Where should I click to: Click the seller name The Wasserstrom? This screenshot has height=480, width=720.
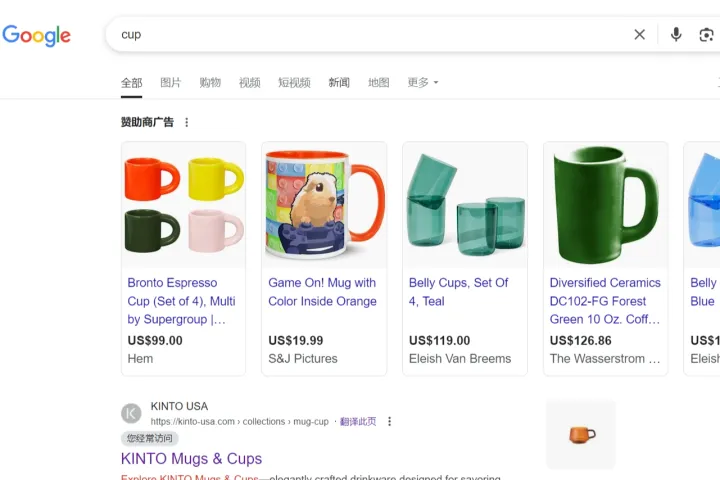click(x=605, y=358)
